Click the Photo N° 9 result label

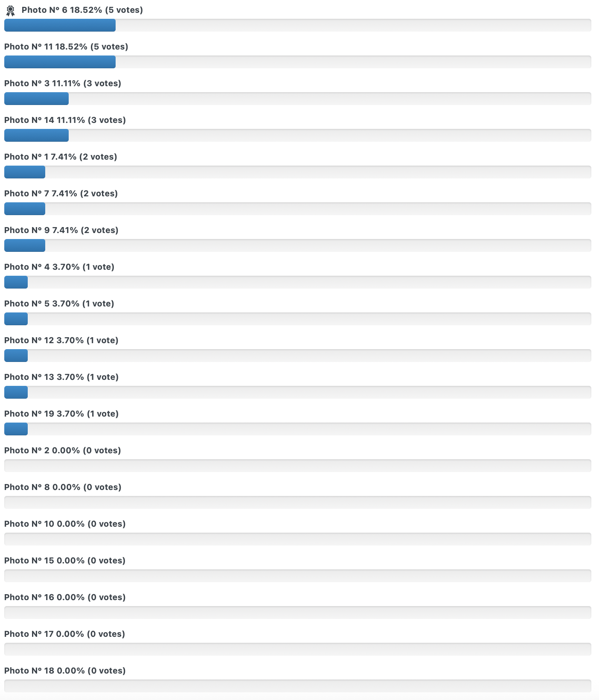tap(61, 230)
